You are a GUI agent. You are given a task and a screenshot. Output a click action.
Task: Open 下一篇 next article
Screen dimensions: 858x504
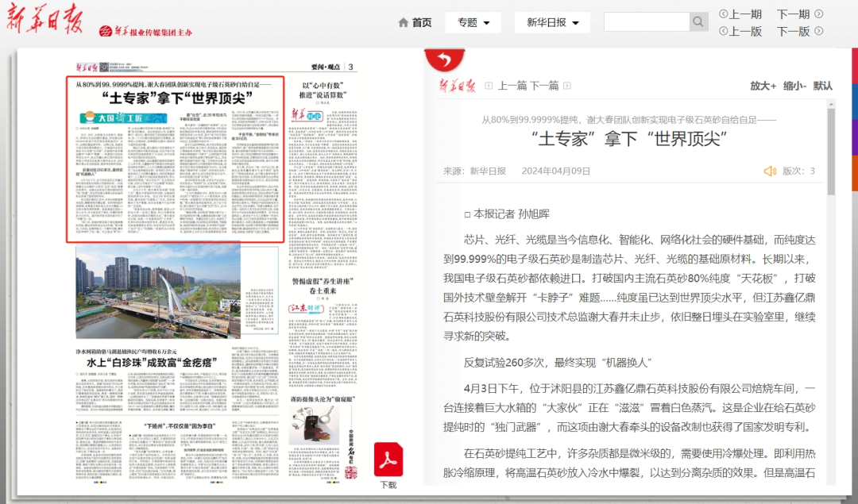(544, 85)
